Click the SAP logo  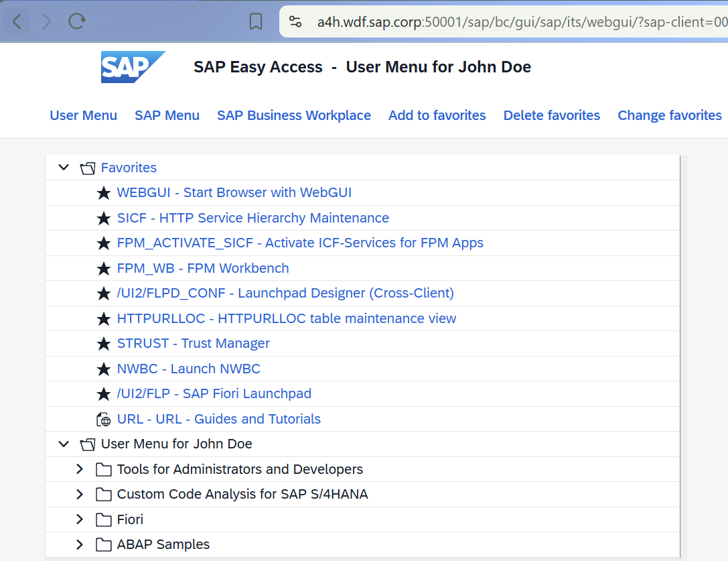[x=133, y=67]
